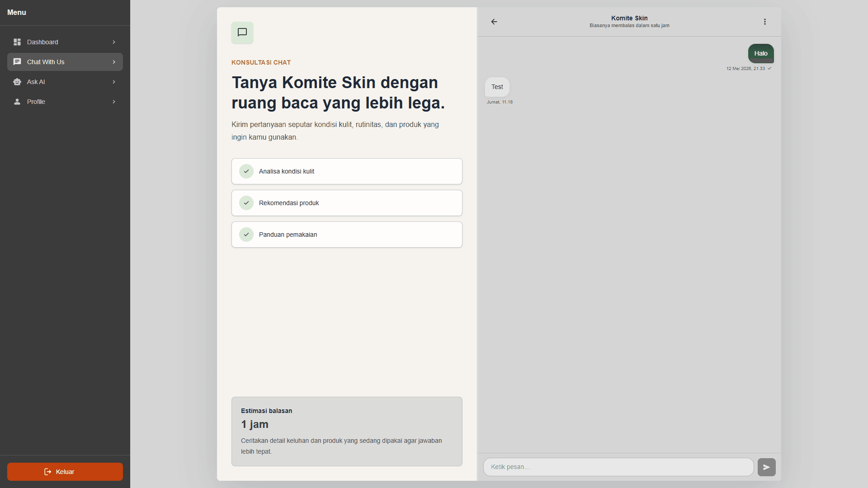Click the Test received message bubble
Viewport: 868px width, 488px height.
coord(497,87)
